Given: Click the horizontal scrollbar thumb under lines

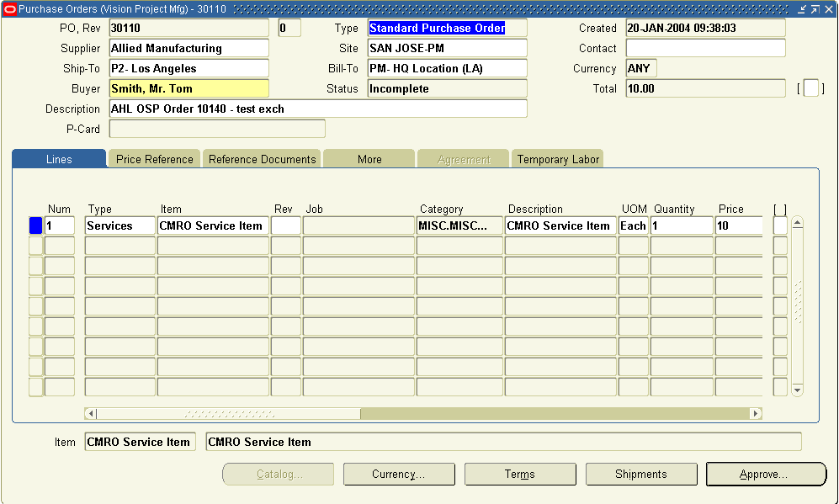Looking at the screenshot, I should pos(229,413).
